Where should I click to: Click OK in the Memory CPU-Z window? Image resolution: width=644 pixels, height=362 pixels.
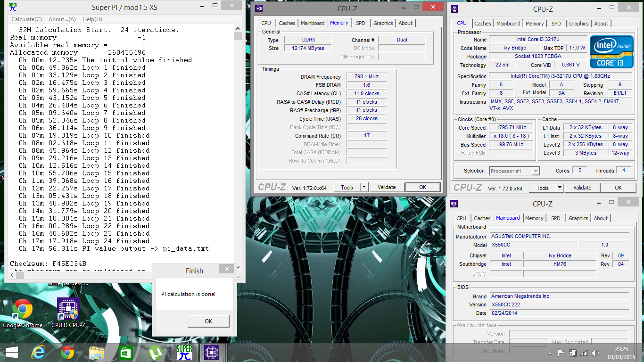(x=423, y=187)
